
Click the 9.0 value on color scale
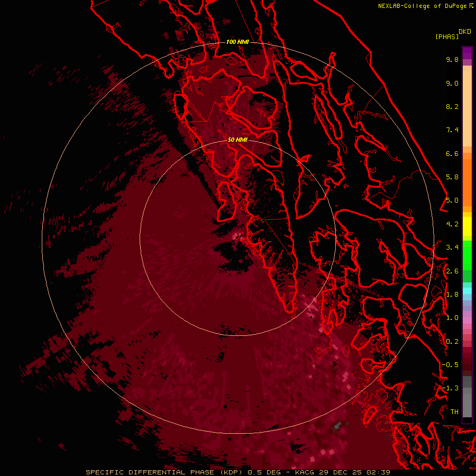coord(452,83)
